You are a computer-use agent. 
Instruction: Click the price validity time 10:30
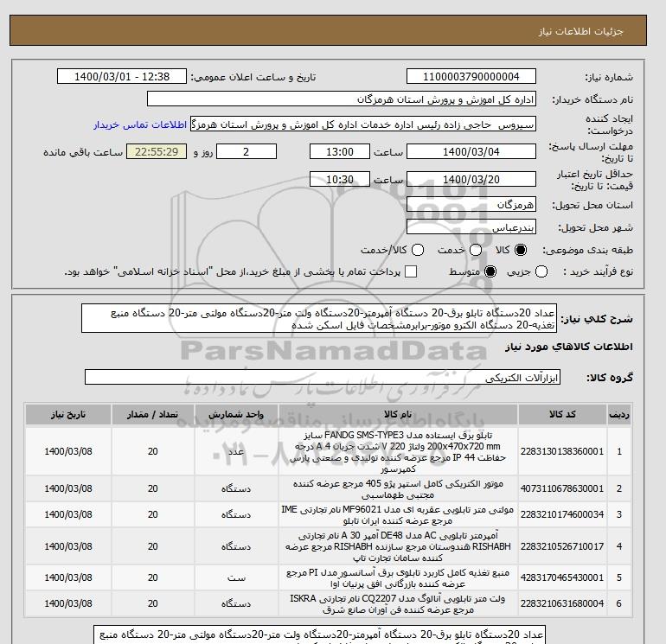[x=340, y=179]
